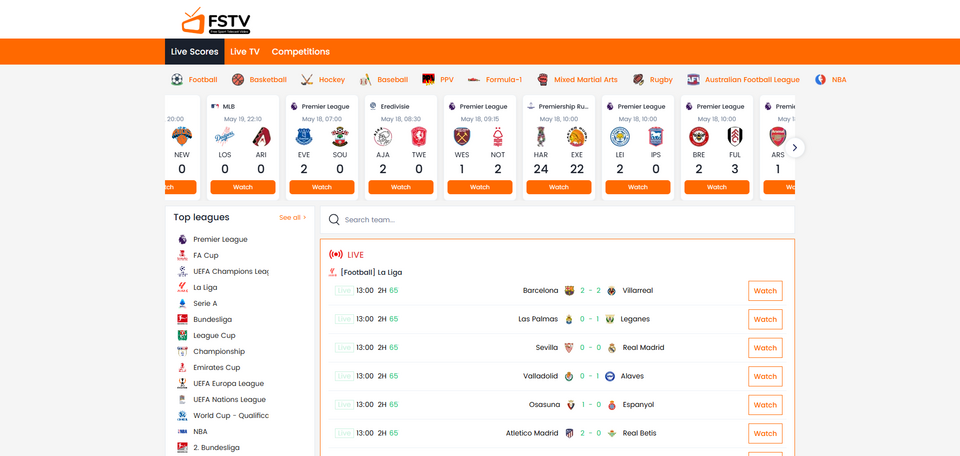Click the Leicester crest in the carousel
The width and height of the screenshot is (960, 456).
[620, 136]
